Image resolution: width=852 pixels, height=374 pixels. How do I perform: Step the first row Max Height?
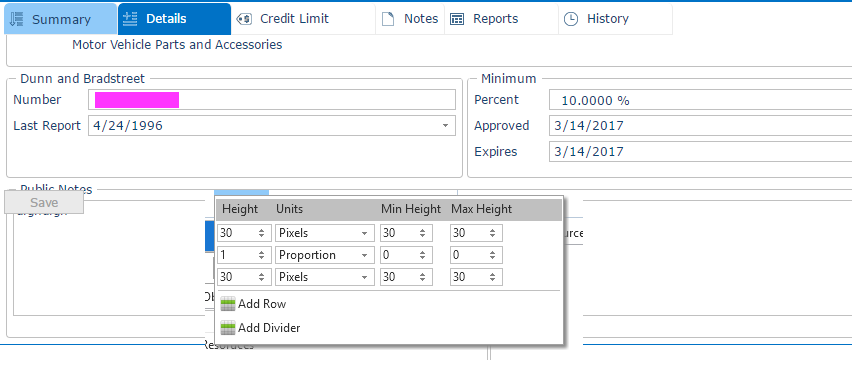click(x=492, y=233)
